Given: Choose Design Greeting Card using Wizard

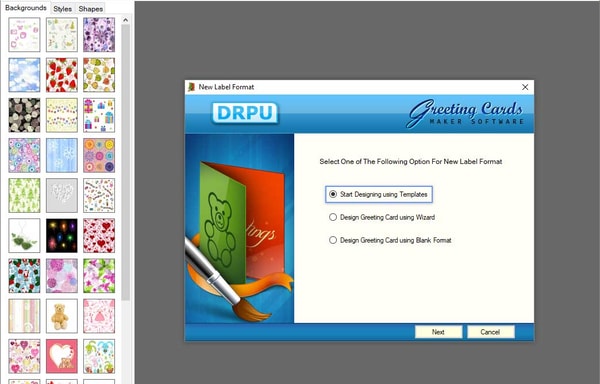Looking at the screenshot, I should click(x=382, y=217).
